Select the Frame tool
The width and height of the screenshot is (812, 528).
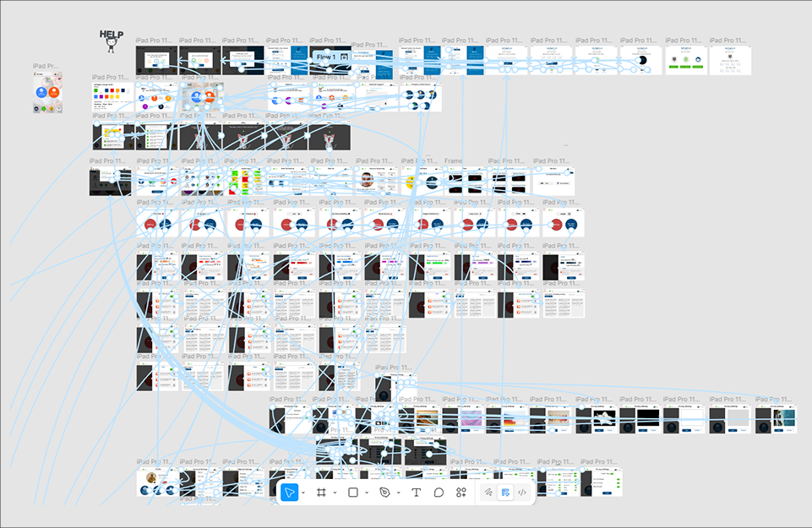(x=322, y=493)
